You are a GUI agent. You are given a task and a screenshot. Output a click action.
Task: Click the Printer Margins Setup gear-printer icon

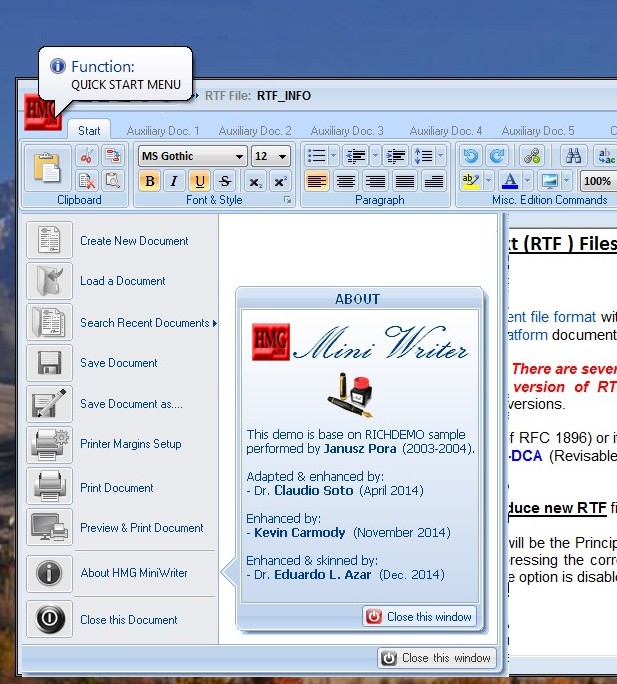[x=49, y=445]
